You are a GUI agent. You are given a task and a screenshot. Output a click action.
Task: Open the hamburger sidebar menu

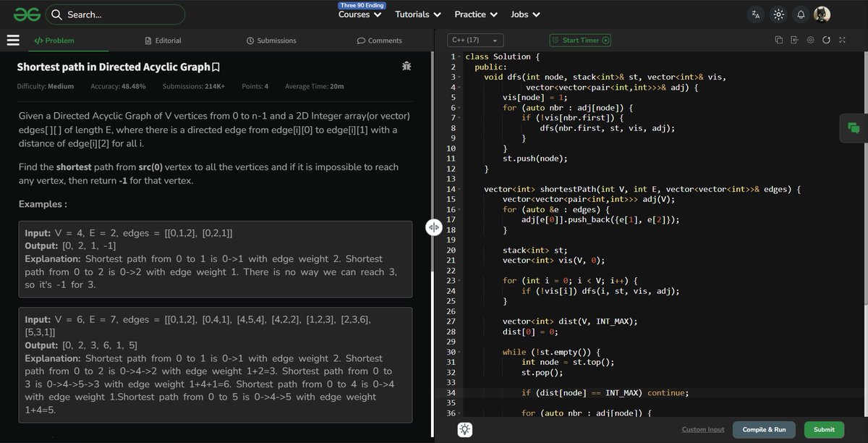coord(12,41)
